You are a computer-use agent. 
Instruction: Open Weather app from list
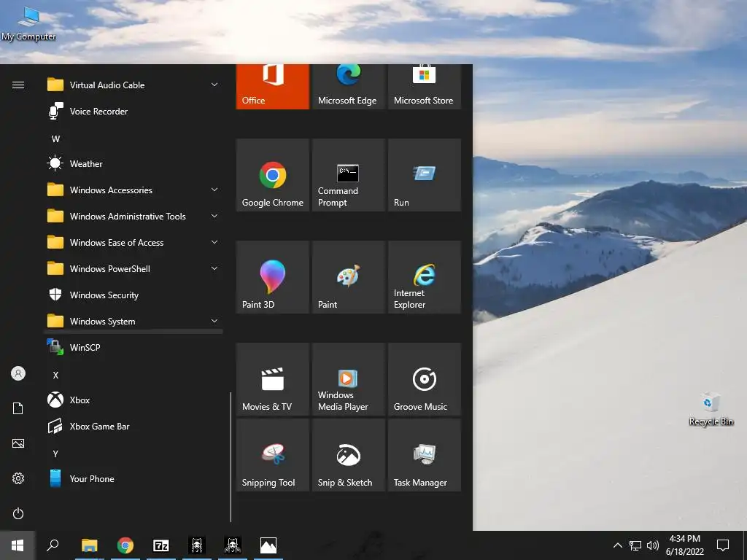point(133,164)
